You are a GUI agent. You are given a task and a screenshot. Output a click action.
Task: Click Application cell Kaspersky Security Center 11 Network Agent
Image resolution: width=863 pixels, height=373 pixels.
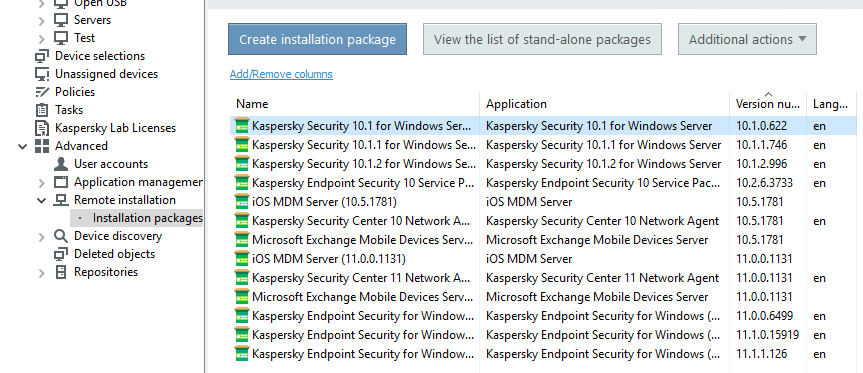(602, 278)
